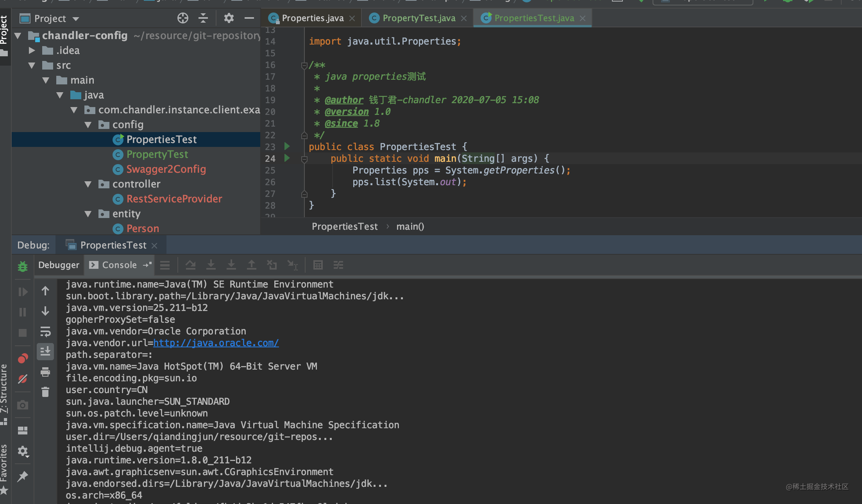This screenshot has width=862, height=504.
Task: Switch to the Properties.java tab
Action: tap(313, 18)
